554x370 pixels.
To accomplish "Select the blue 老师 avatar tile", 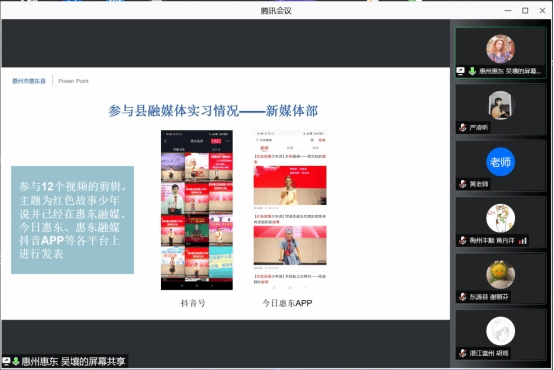I will (x=500, y=162).
